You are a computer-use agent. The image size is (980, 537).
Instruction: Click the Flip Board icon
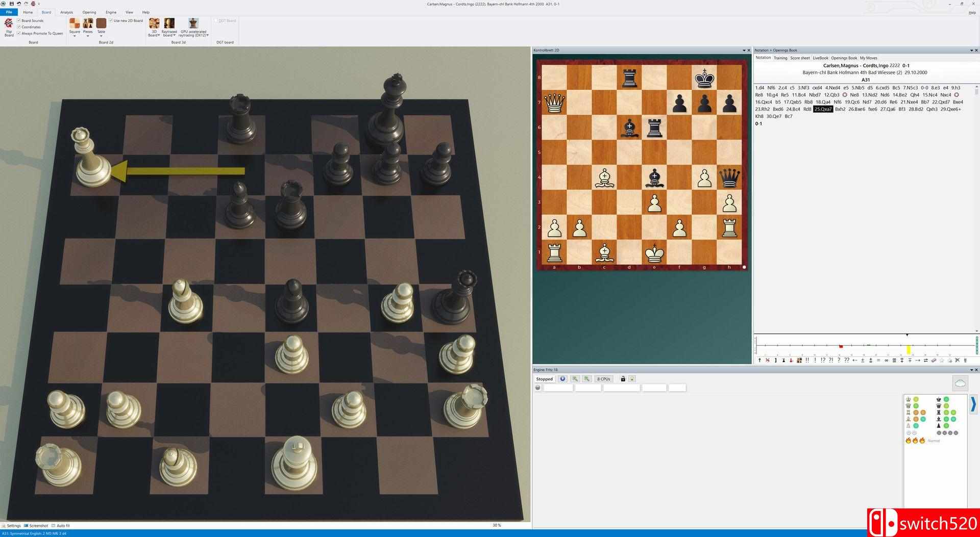tap(9, 27)
